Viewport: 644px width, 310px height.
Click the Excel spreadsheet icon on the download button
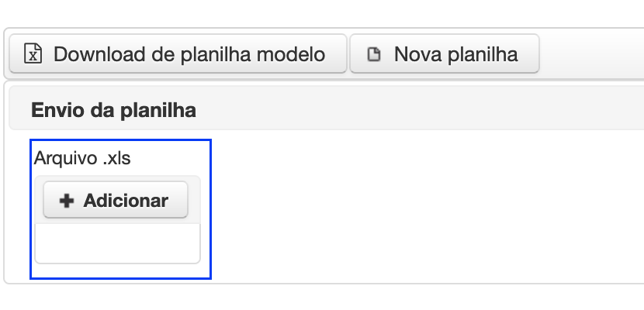click(33, 53)
